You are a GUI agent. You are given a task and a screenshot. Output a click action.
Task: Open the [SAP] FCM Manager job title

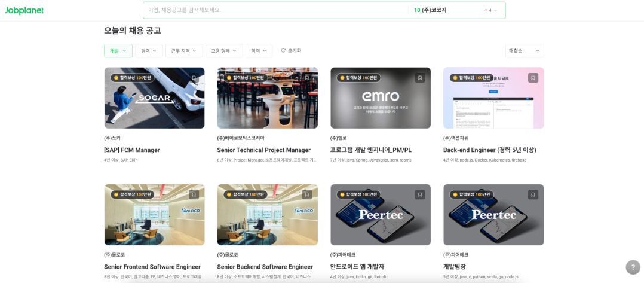click(x=132, y=150)
